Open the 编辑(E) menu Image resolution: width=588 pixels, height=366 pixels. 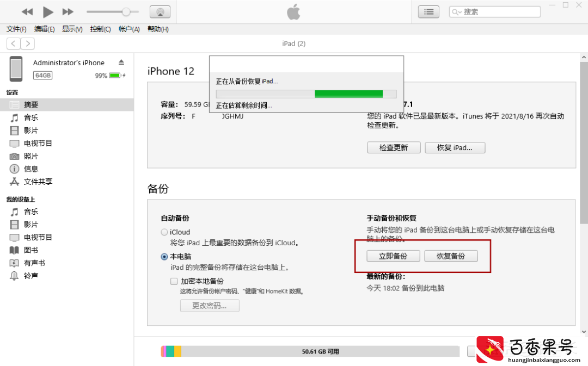[x=44, y=29]
